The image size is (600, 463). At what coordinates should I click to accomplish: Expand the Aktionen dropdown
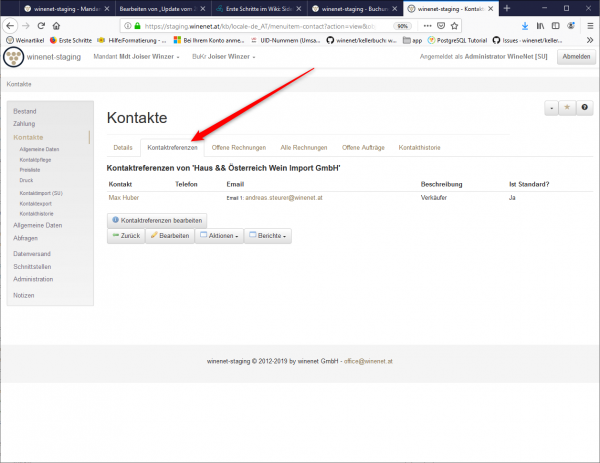pos(220,236)
